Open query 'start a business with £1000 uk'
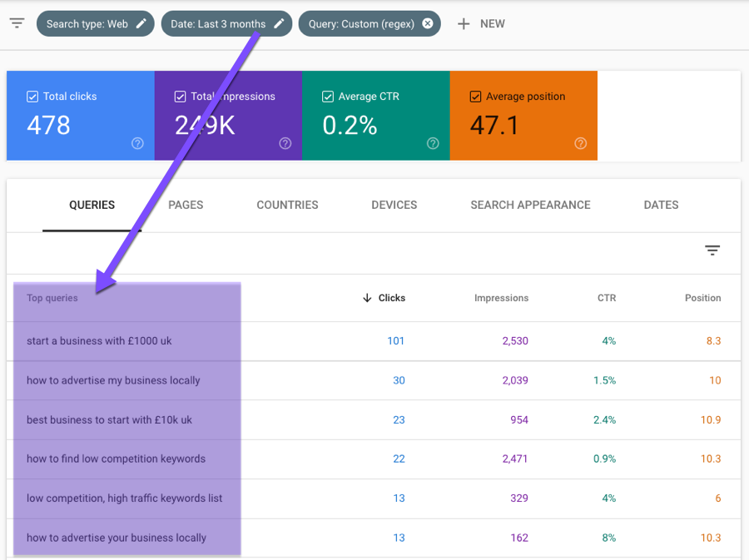Viewport: 749px width, 560px height. (x=99, y=341)
